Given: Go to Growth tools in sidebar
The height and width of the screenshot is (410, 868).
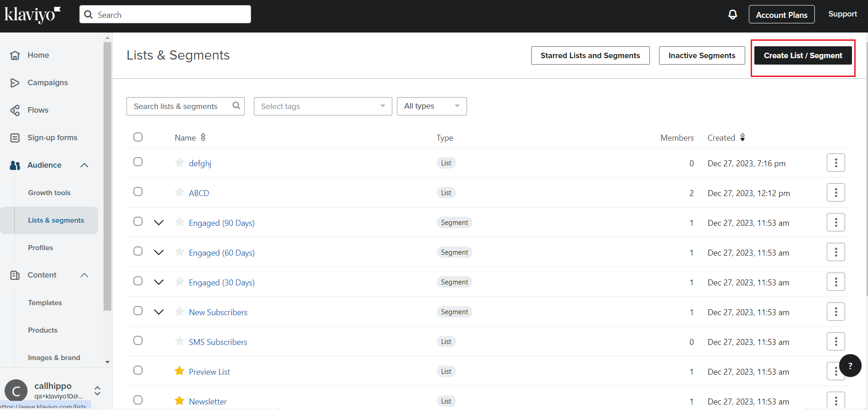Looking at the screenshot, I should (49, 193).
